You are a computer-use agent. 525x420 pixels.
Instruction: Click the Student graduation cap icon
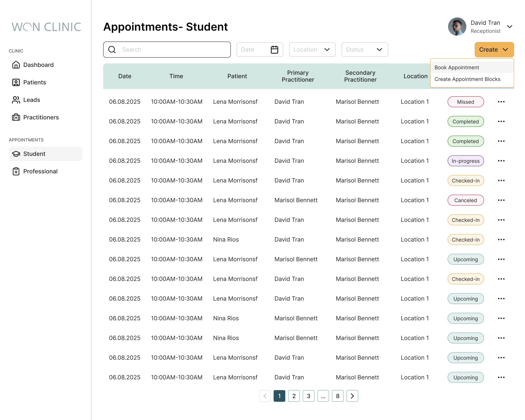pyautogui.click(x=16, y=154)
